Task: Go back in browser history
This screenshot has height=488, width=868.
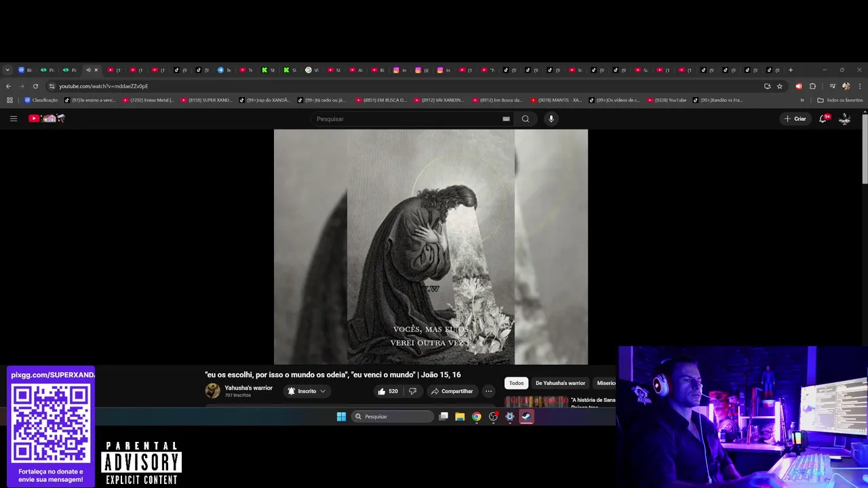Action: pyautogui.click(x=8, y=86)
